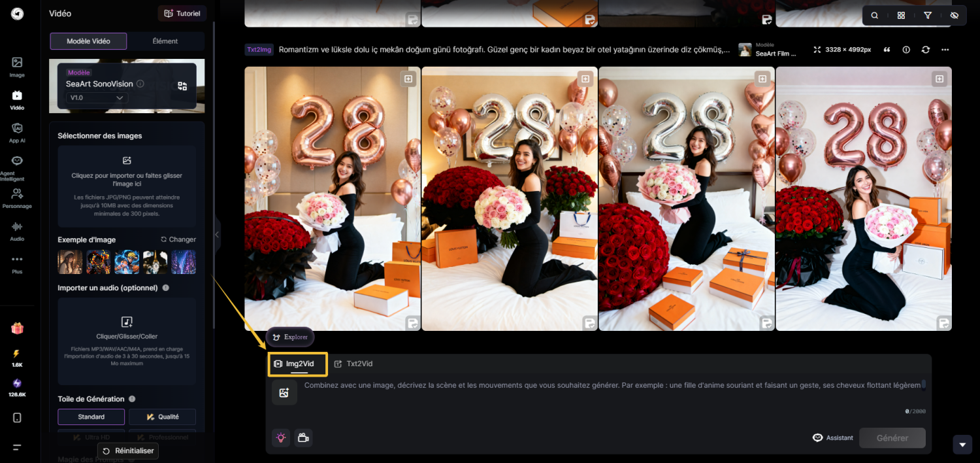Expand the V1.0 version dropdown
980x463 pixels.
coord(97,97)
